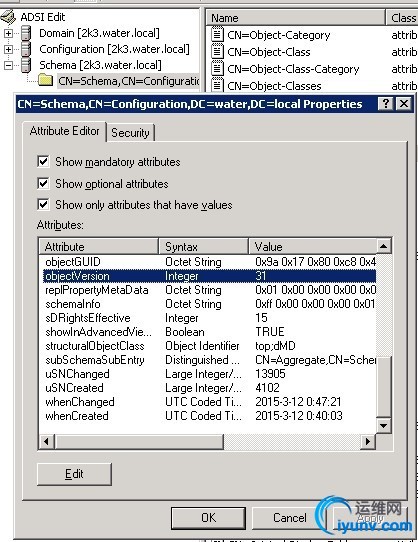Select the uSNCreated attribute row

tap(209, 388)
